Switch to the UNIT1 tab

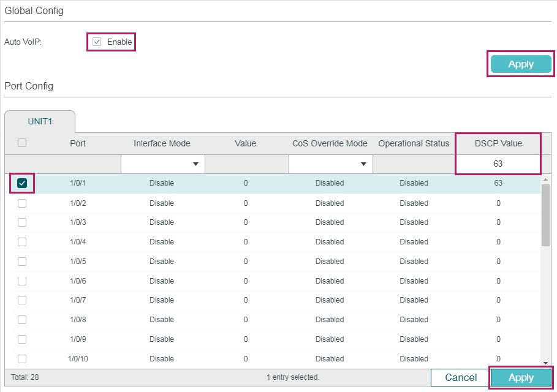[x=40, y=121]
